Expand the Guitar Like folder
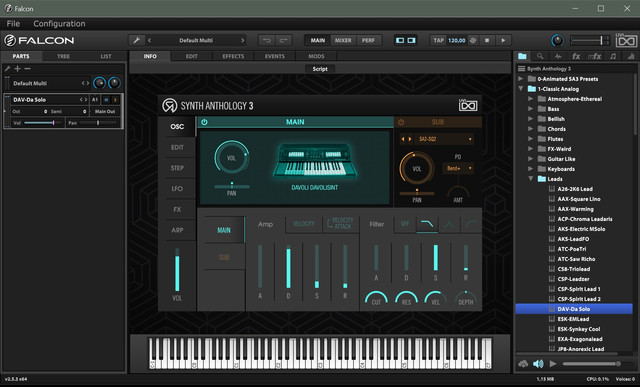 (531, 159)
